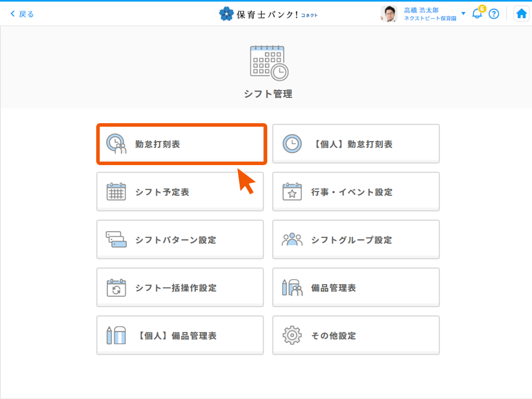Screen dimensions: 532x399
Task: Open その他設定 gear icon
Action: 292,336
